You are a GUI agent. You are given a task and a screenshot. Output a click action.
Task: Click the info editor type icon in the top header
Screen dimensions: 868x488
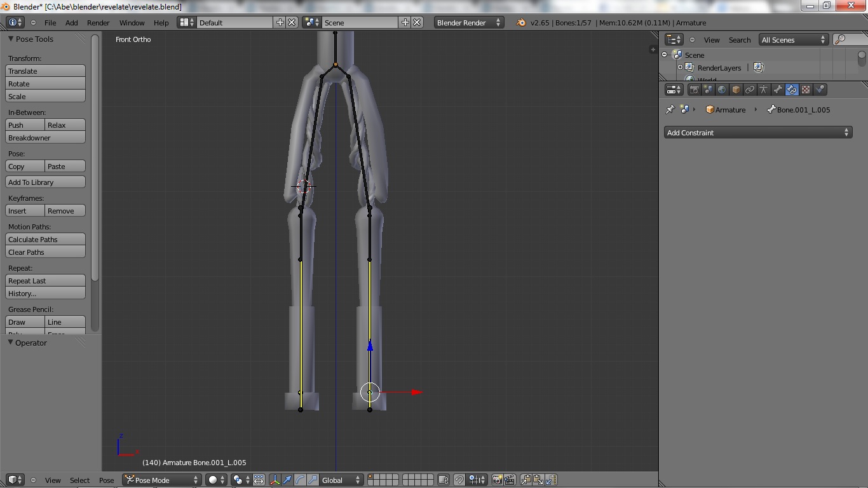pos(15,22)
